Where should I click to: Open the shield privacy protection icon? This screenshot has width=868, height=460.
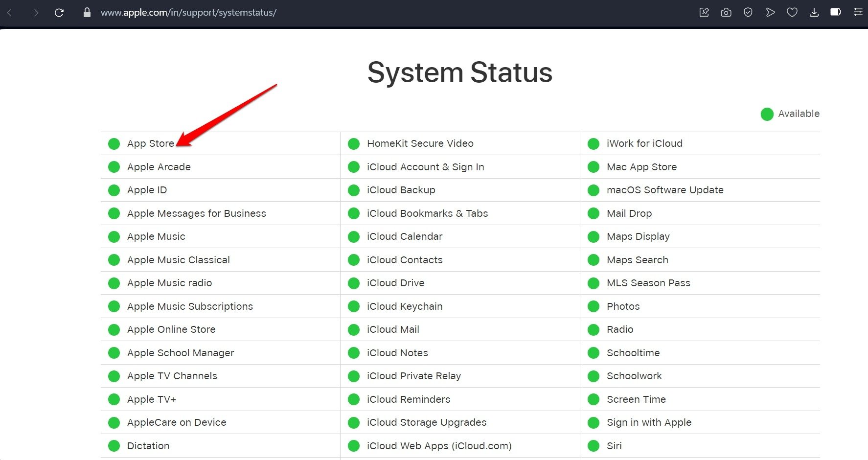pos(748,12)
